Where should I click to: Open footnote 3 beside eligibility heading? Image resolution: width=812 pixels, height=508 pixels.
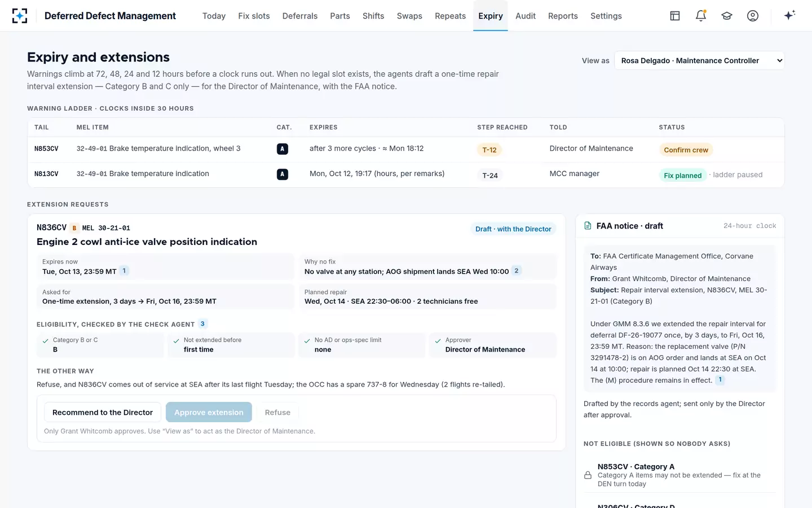(202, 323)
